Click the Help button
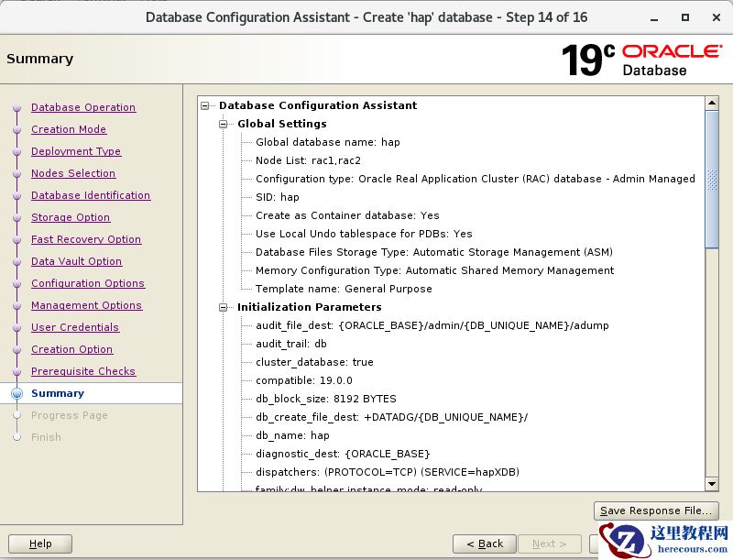 pos(40,544)
